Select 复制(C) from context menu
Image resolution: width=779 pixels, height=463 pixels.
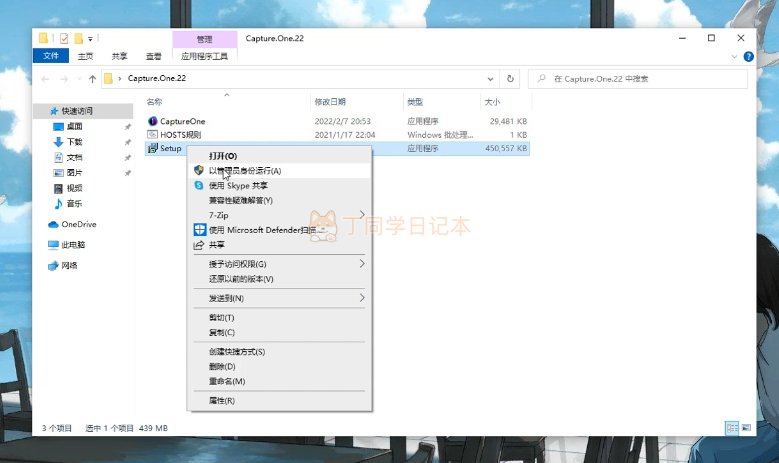coord(279,332)
